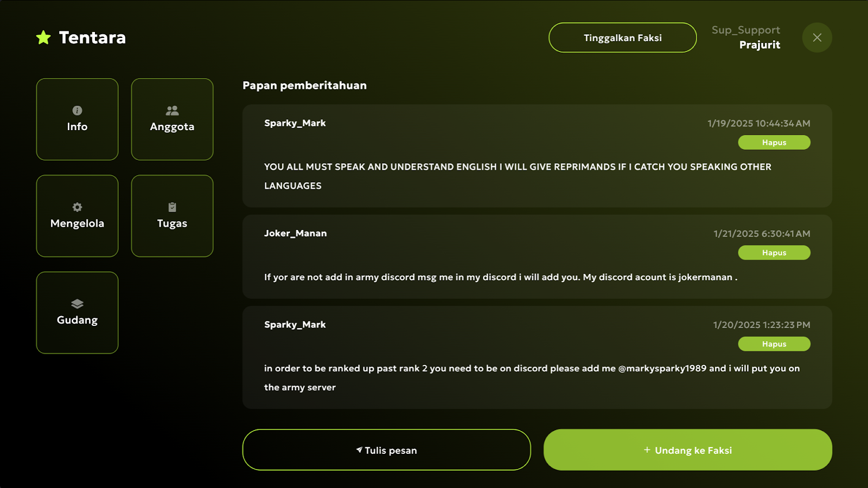The height and width of the screenshot is (488, 868).
Task: Remove the rank 2 discord message via Hapus
Action: [774, 344]
